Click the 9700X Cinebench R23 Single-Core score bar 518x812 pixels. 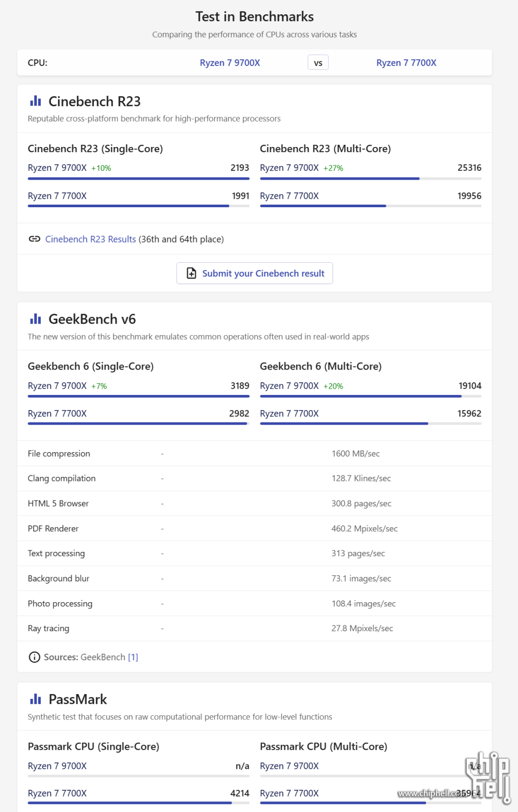click(x=138, y=179)
